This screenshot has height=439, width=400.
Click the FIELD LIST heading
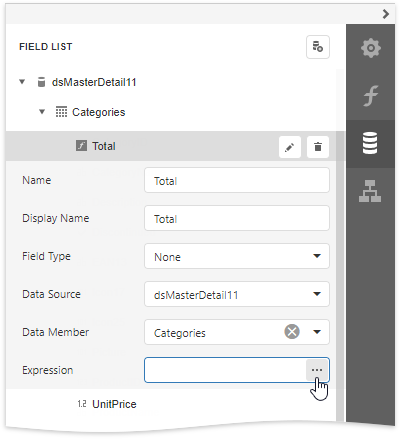pos(46,47)
